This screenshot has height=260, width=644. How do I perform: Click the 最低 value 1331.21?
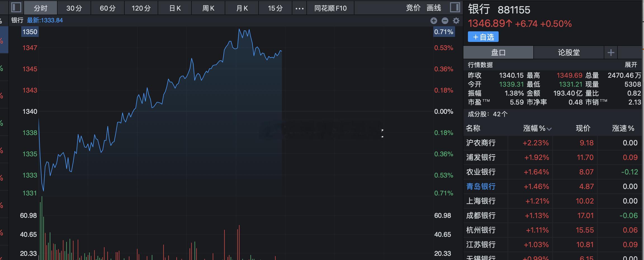coord(570,84)
